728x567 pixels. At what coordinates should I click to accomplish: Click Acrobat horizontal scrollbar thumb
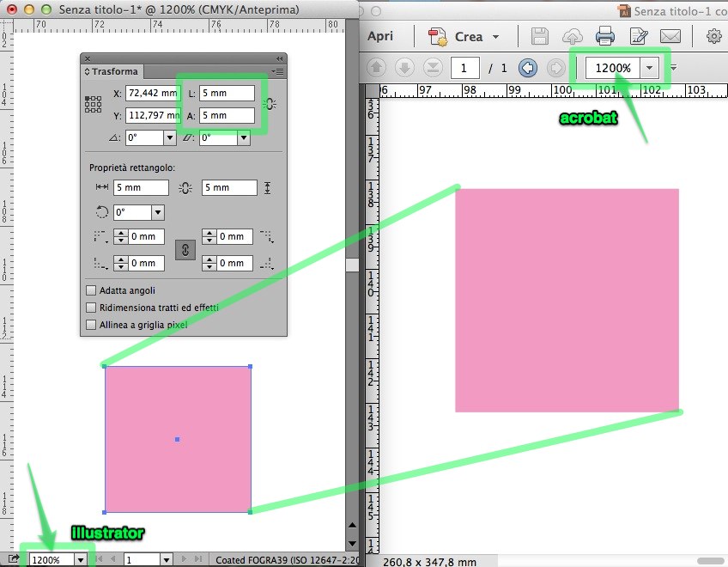(x=710, y=561)
